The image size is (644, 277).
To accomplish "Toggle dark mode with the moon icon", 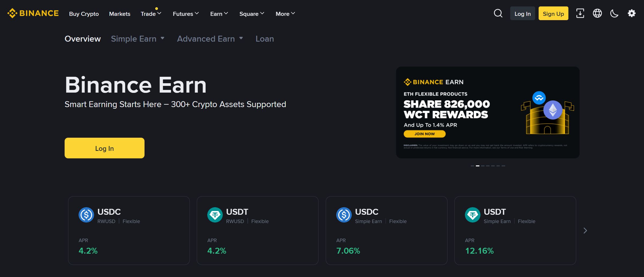I will point(614,13).
